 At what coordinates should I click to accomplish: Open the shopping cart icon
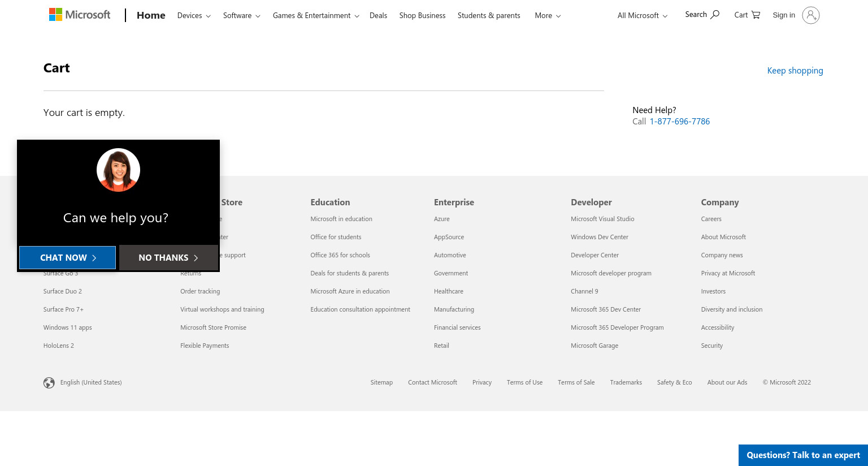(756, 15)
